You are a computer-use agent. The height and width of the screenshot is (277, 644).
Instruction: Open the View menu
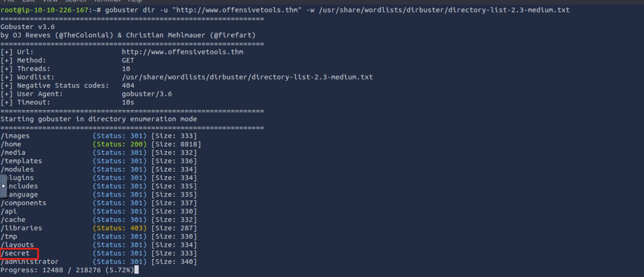tap(50, 1)
